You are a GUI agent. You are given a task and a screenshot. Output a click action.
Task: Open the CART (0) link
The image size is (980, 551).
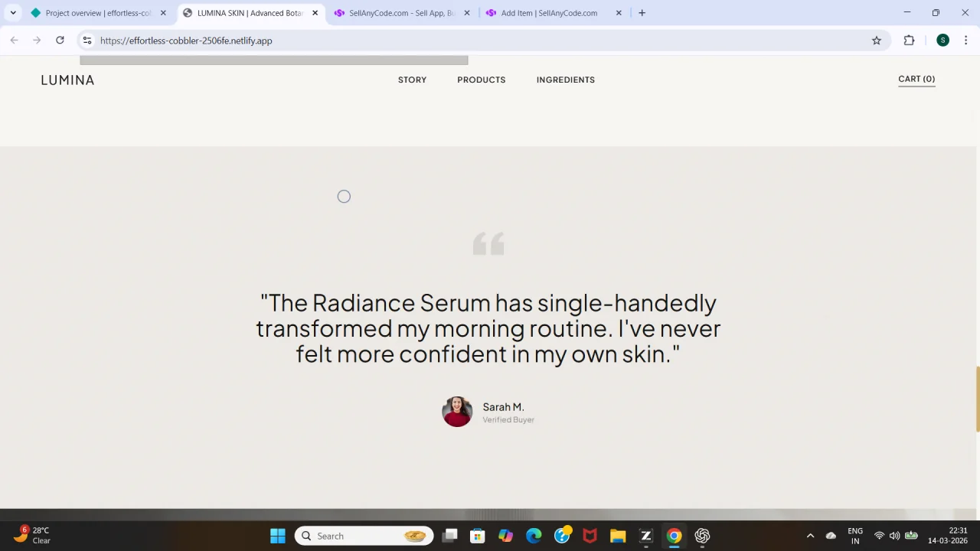(x=916, y=79)
